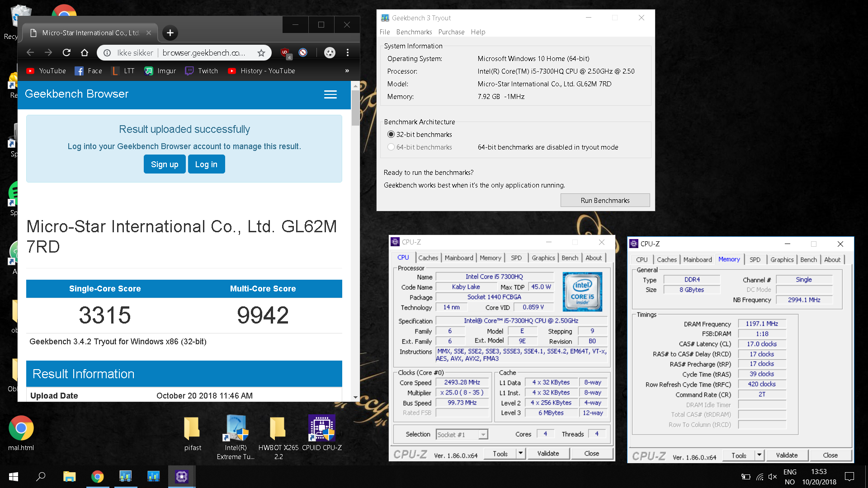Switch to Graphics tab in right CPU-Z window

[x=782, y=260]
